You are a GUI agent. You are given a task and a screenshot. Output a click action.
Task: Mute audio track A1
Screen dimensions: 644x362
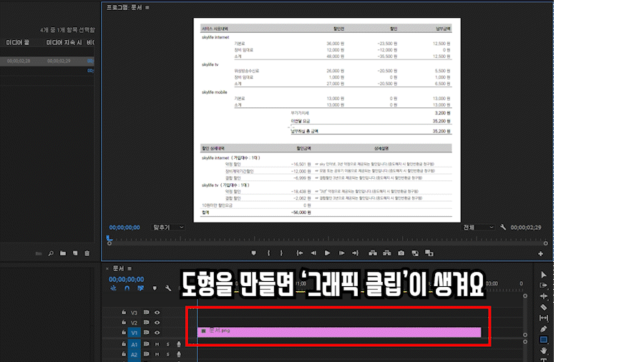[157, 344]
